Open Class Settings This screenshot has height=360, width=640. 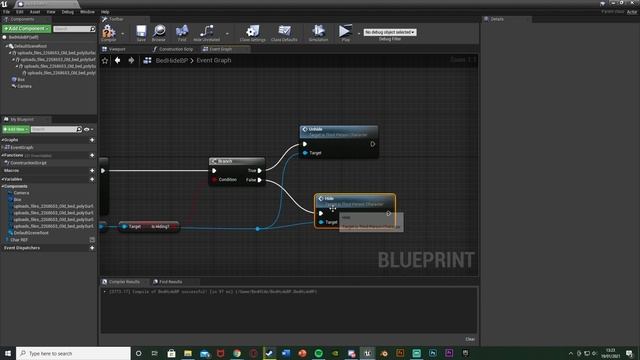(x=253, y=33)
